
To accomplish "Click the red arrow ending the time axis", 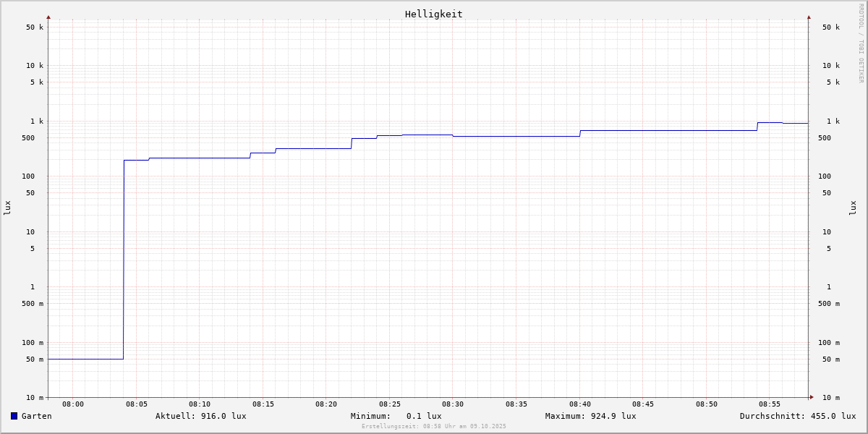I will [812, 397].
